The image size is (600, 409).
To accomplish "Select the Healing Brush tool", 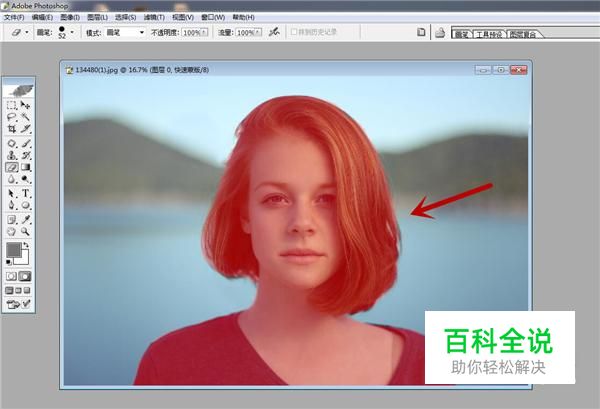I will point(11,143).
